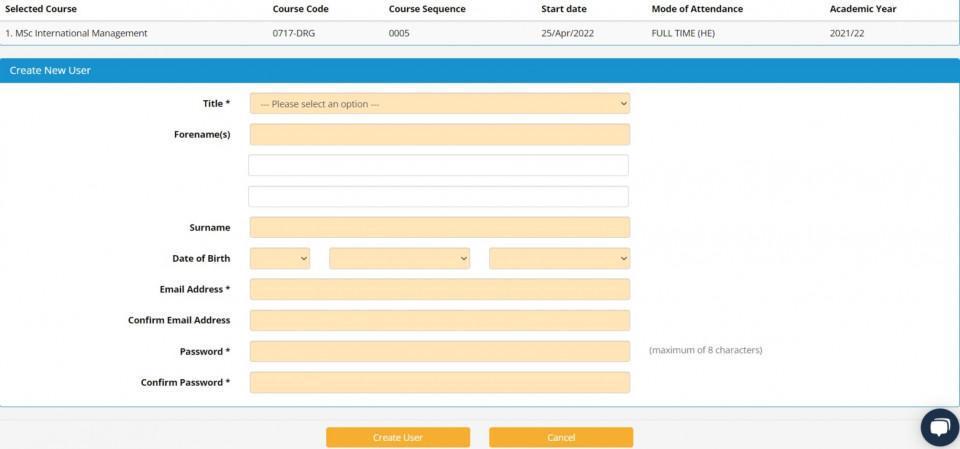
Task: Click the Confirm Password field
Action: [x=439, y=383]
